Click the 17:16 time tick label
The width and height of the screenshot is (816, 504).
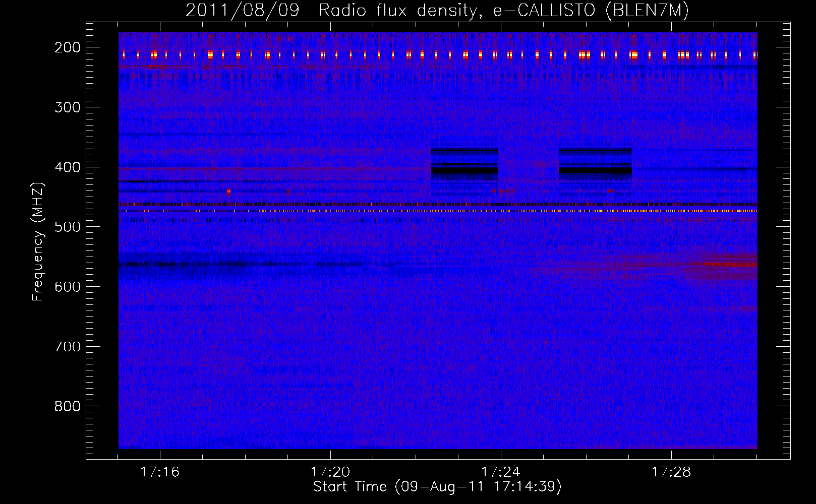pyautogui.click(x=160, y=472)
